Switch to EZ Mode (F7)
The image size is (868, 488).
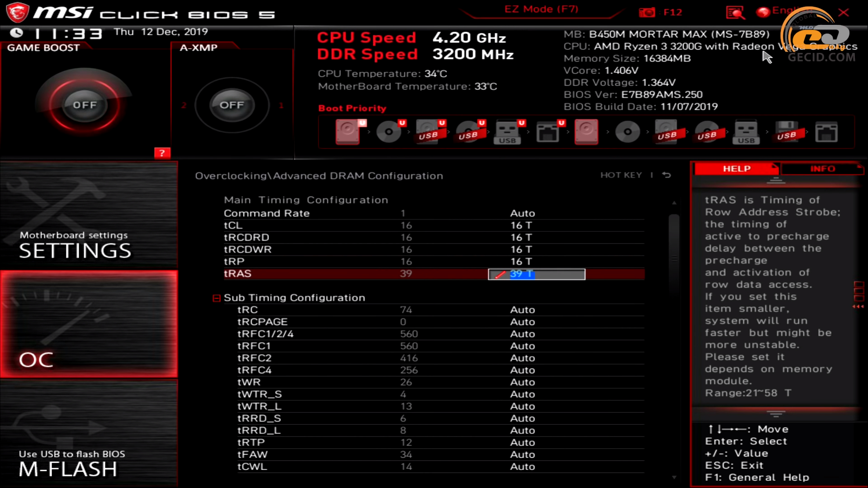pos(541,9)
